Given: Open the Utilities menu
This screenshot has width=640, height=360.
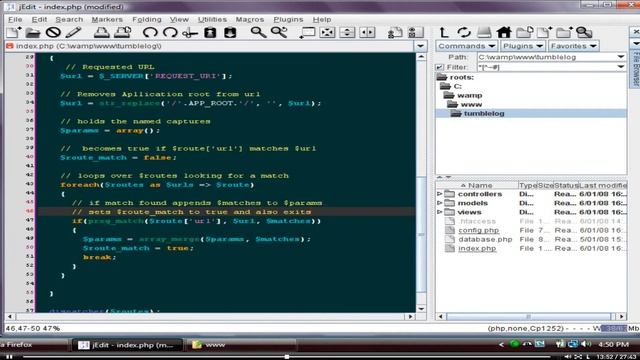Looking at the screenshot, I should pos(212,19).
